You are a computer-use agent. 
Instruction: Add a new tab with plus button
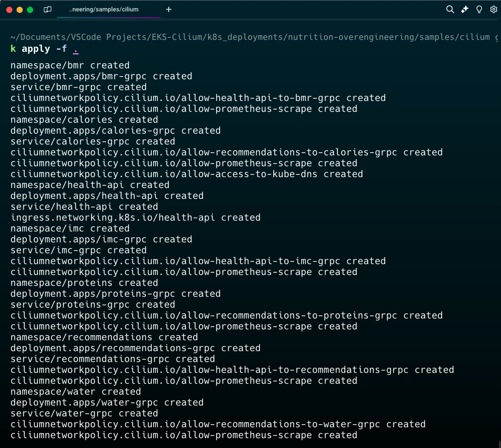tap(169, 10)
